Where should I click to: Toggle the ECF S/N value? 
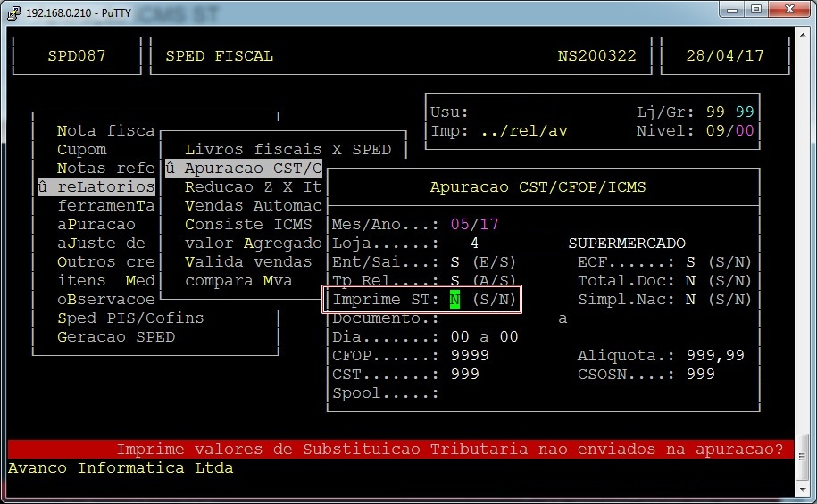[690, 262]
